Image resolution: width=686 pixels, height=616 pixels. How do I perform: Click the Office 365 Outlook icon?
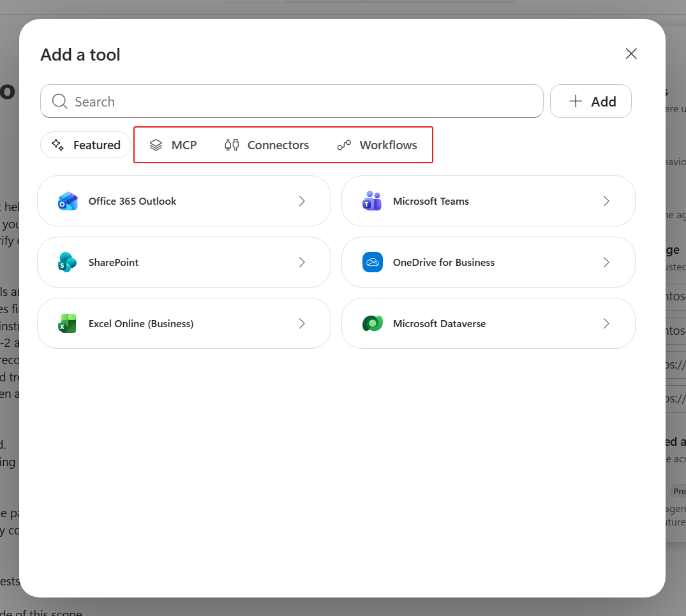tap(68, 201)
